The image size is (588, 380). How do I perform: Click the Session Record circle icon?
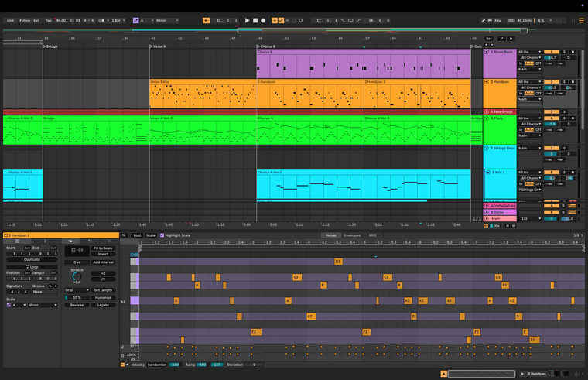click(x=301, y=21)
